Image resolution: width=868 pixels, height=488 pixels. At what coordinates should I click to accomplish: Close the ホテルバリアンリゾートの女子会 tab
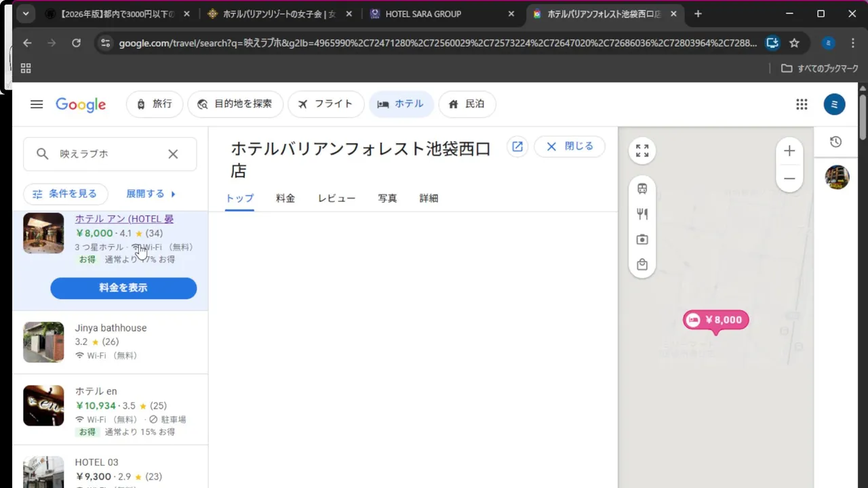point(351,14)
